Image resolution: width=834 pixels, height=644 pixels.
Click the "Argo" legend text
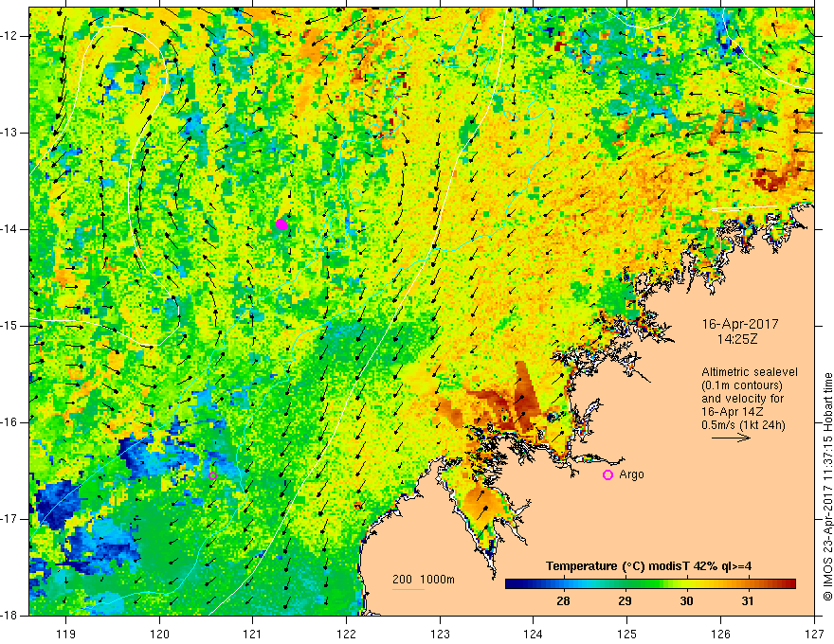631,474
